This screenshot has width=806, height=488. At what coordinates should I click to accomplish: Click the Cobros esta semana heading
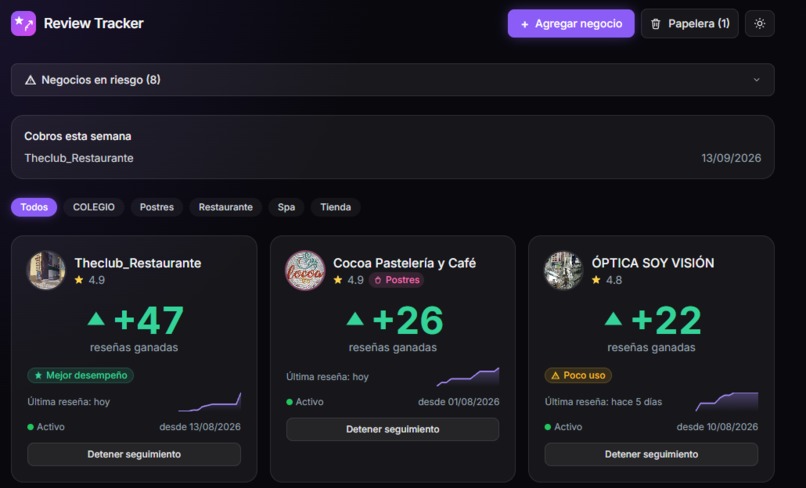78,136
